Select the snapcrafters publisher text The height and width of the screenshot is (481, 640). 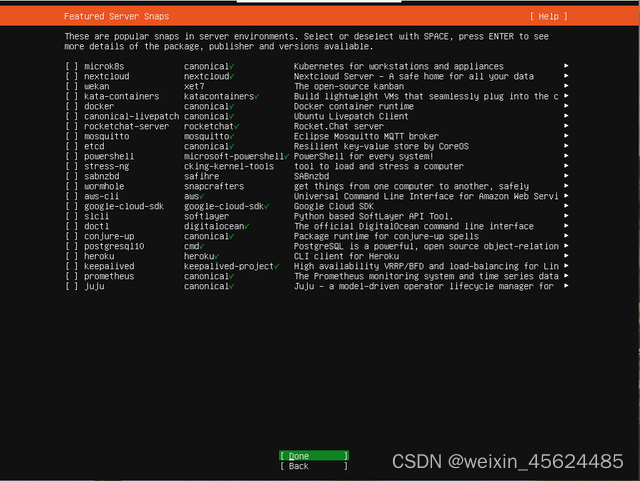(214, 186)
